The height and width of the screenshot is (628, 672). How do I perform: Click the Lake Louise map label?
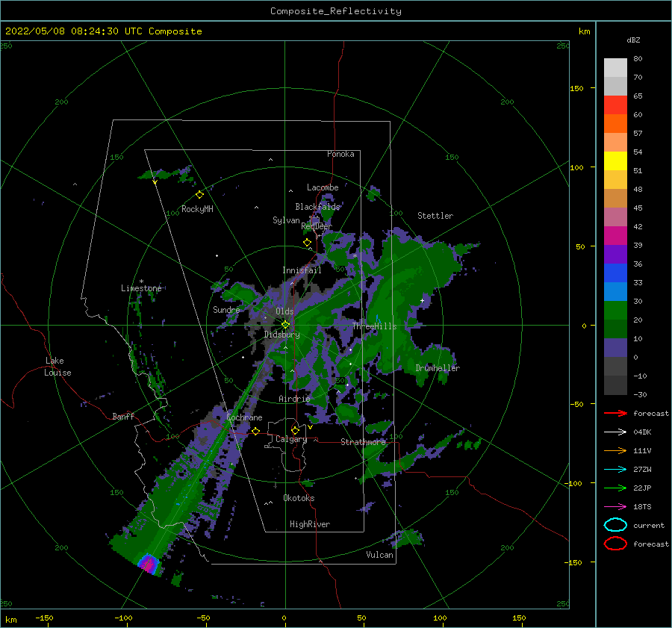(57, 367)
